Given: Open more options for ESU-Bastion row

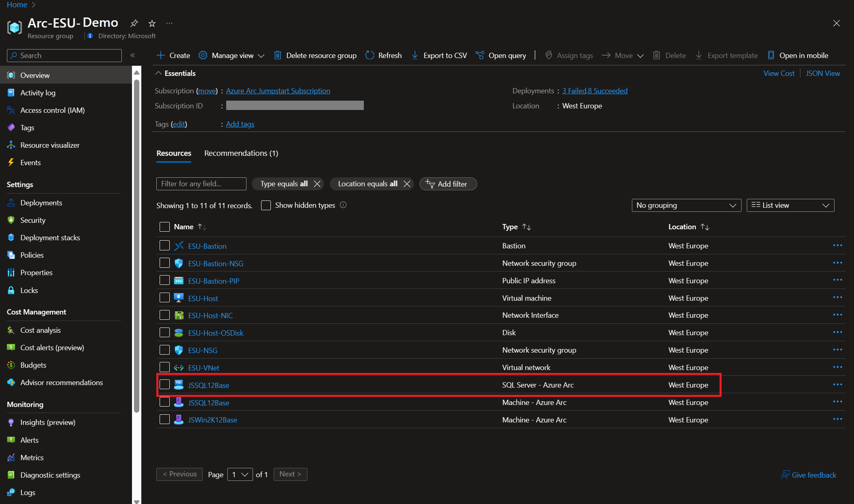Looking at the screenshot, I should (837, 246).
